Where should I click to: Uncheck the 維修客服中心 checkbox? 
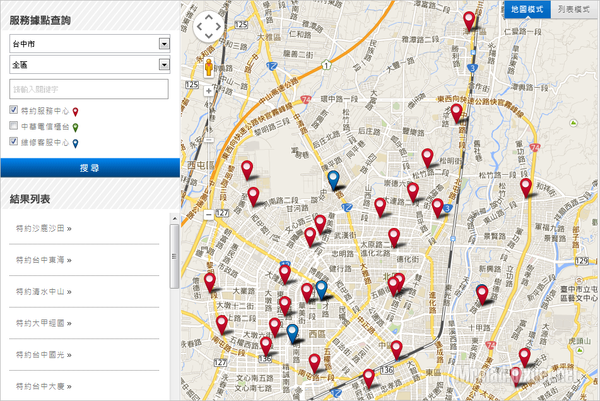pos(13,143)
